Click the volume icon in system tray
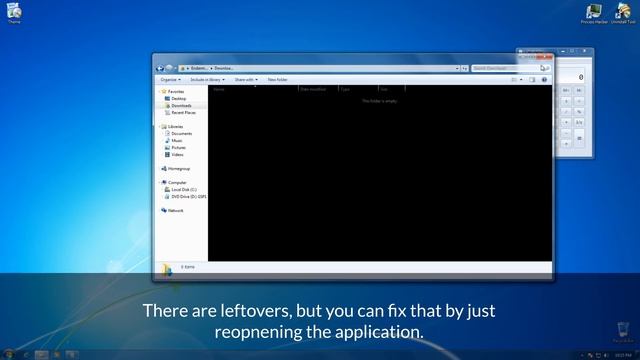Screen dimensions: 640x360 pyautogui.click(x=606, y=356)
